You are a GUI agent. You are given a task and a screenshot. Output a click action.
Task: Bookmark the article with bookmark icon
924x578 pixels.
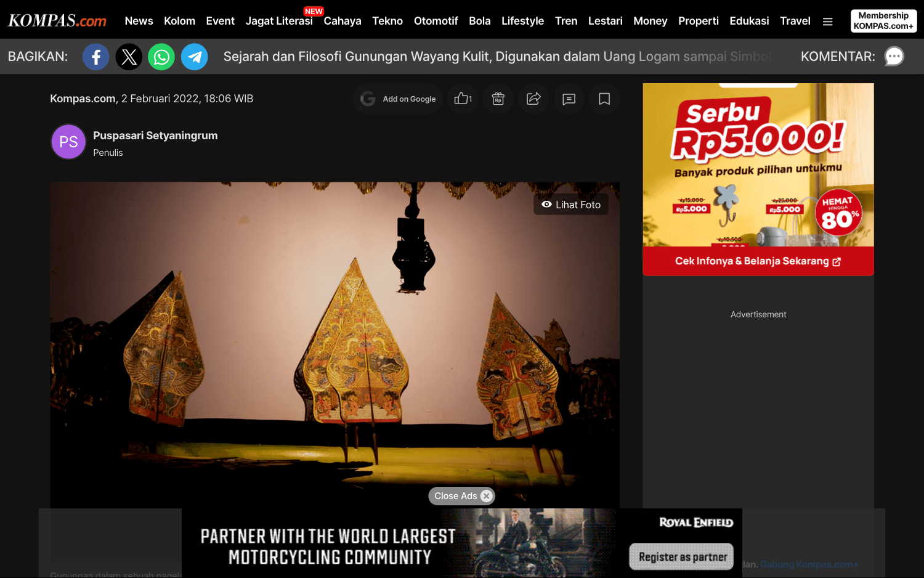(x=604, y=99)
